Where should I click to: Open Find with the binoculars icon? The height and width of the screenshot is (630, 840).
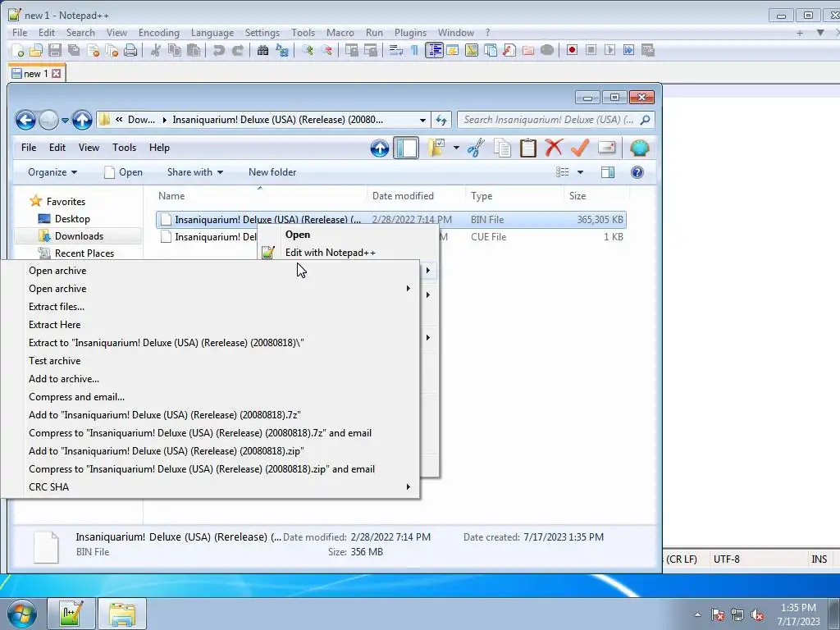click(x=262, y=50)
